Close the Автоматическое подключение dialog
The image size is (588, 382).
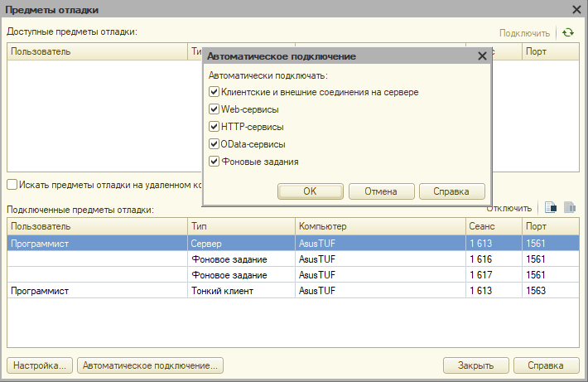pos(482,56)
